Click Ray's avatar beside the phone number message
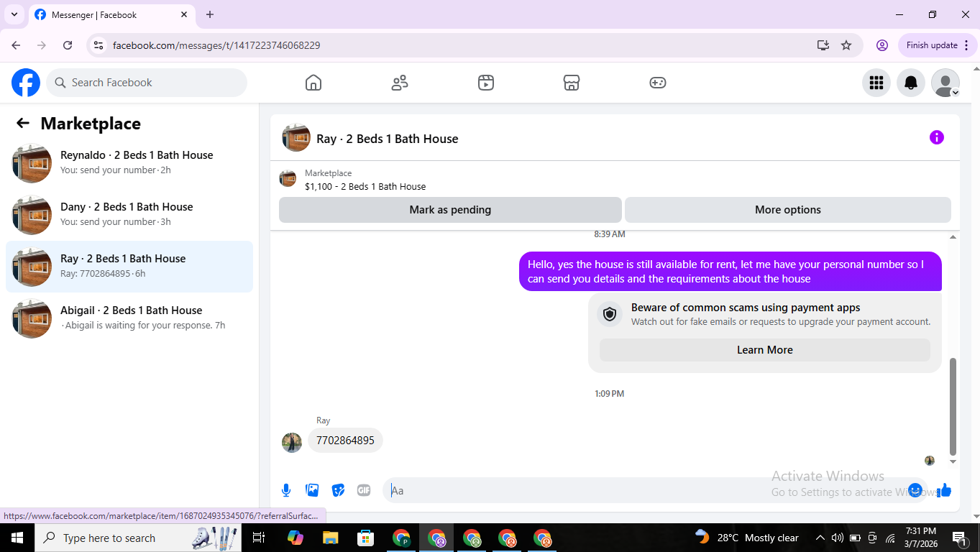The height and width of the screenshot is (552, 980). tap(292, 443)
